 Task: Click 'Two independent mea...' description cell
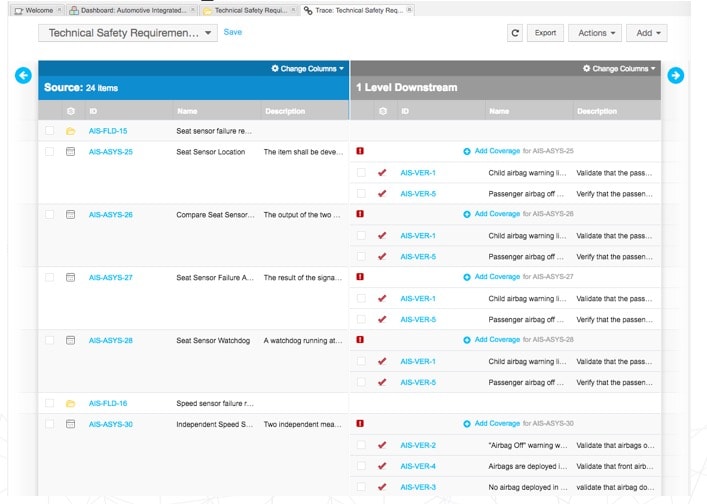[x=303, y=424]
